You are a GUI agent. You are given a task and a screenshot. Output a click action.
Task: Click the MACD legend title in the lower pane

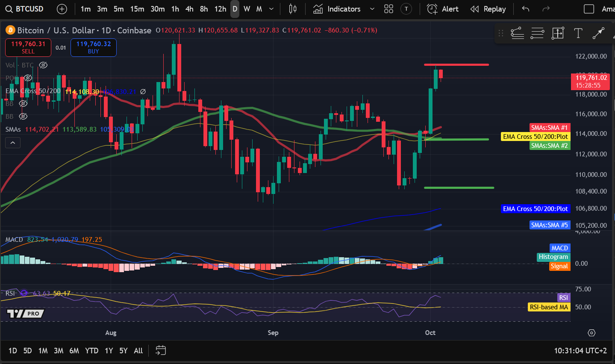pyautogui.click(x=14, y=240)
